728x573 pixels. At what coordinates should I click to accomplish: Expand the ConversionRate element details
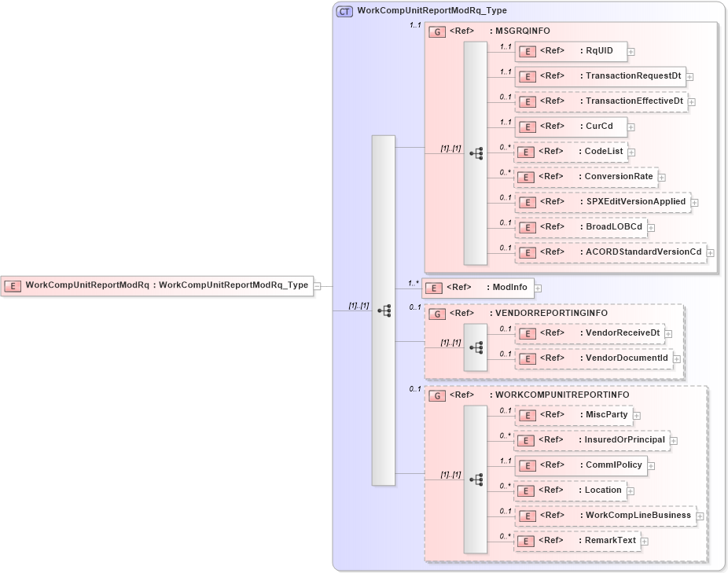tap(661, 177)
